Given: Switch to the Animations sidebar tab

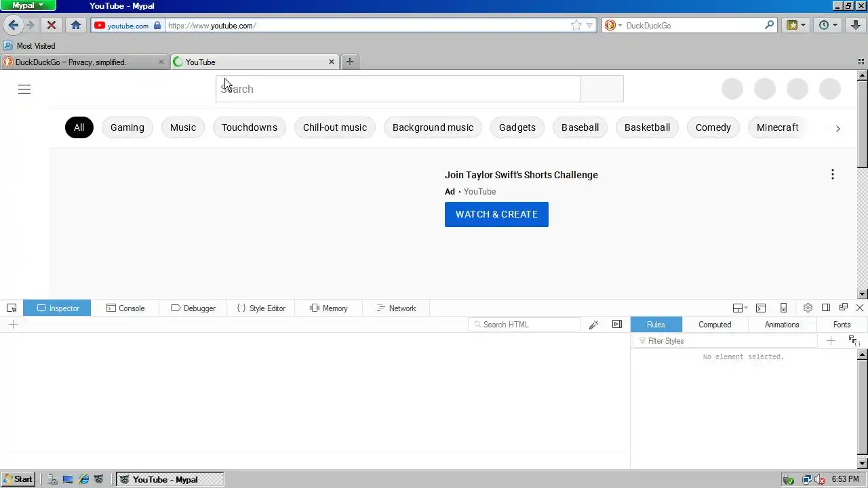Looking at the screenshot, I should 782,325.
